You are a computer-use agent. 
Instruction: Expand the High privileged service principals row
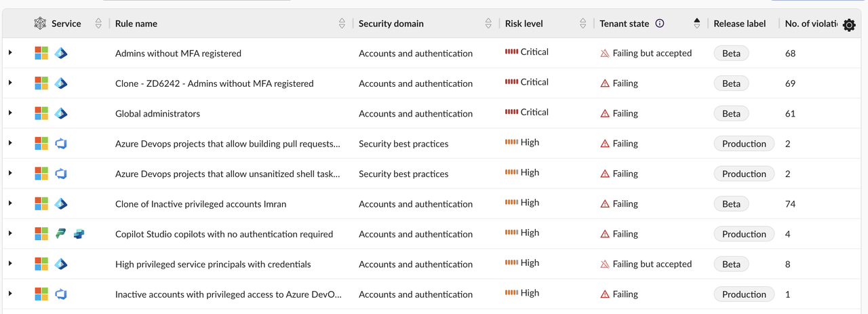[10, 264]
